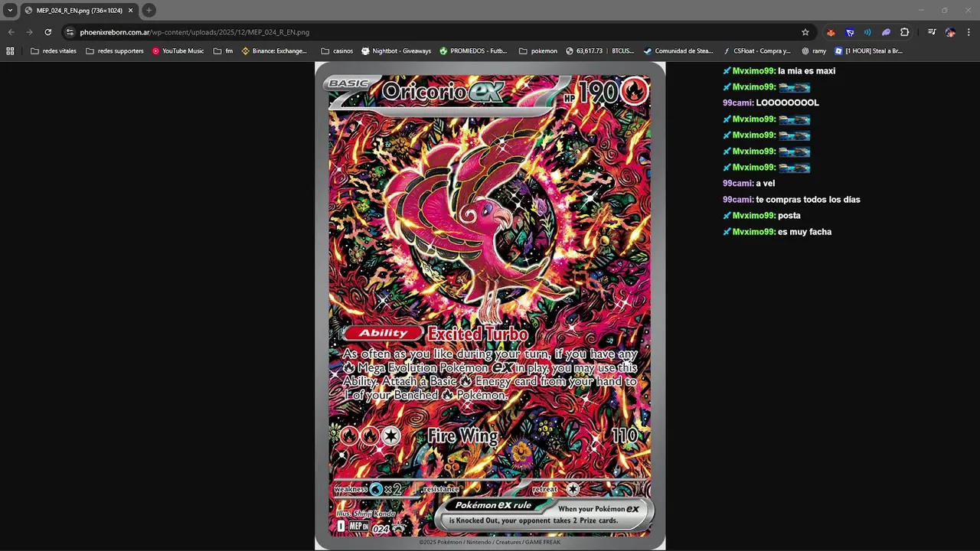Open the redes supporters bookmark folder

[115, 51]
